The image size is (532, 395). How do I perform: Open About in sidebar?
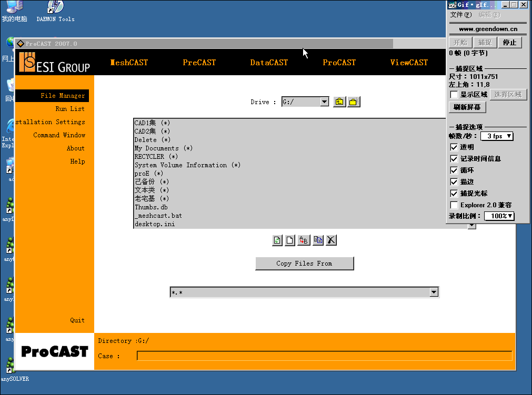(x=75, y=148)
